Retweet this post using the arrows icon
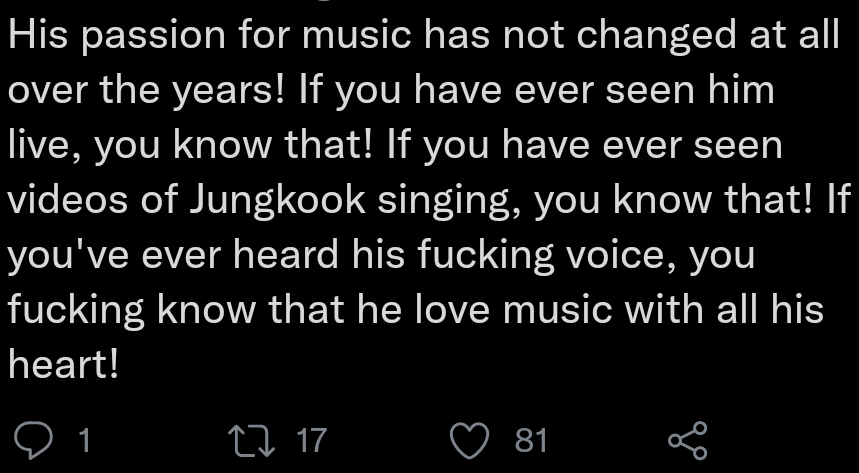The image size is (859, 473). (x=248, y=439)
